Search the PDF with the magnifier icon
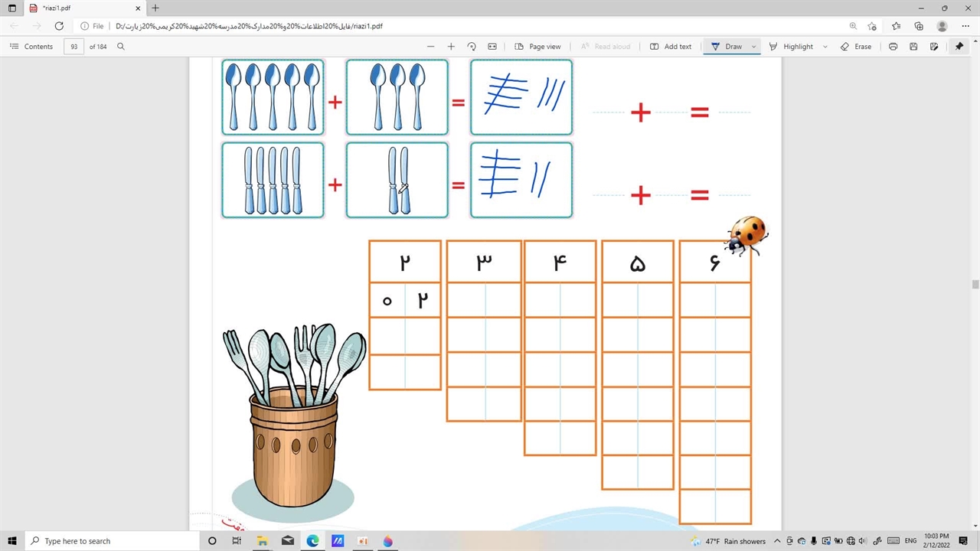The height and width of the screenshot is (551, 980). click(121, 47)
